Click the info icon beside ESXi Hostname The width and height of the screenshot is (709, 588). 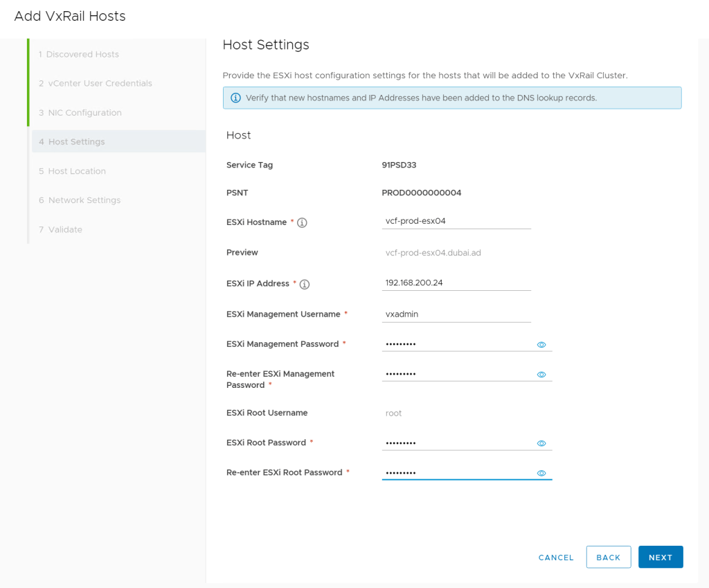pos(302,223)
